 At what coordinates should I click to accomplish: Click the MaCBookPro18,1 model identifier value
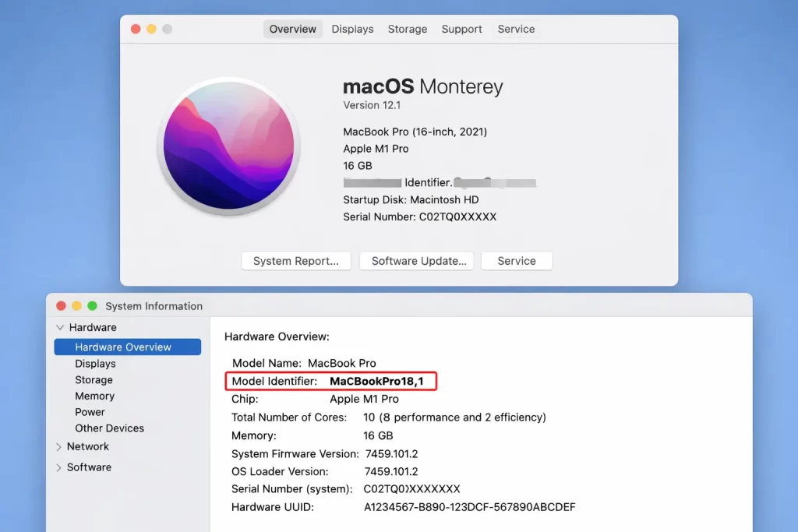(x=376, y=382)
